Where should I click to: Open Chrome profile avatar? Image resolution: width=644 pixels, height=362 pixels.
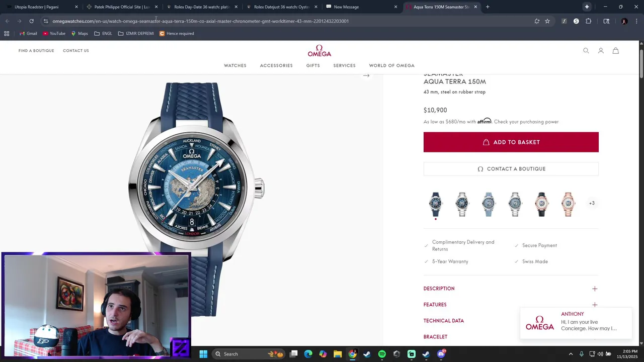(624, 21)
